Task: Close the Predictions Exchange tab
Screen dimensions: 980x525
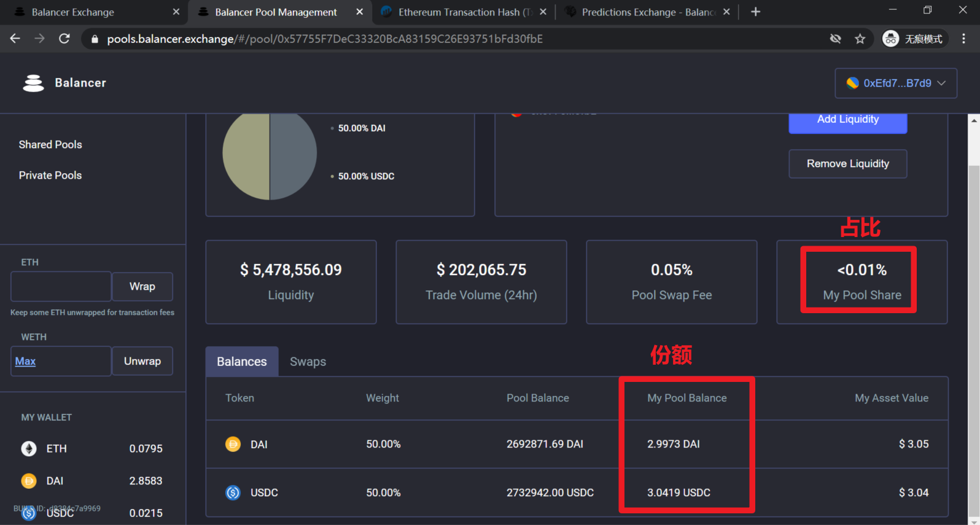Action: pos(726,12)
